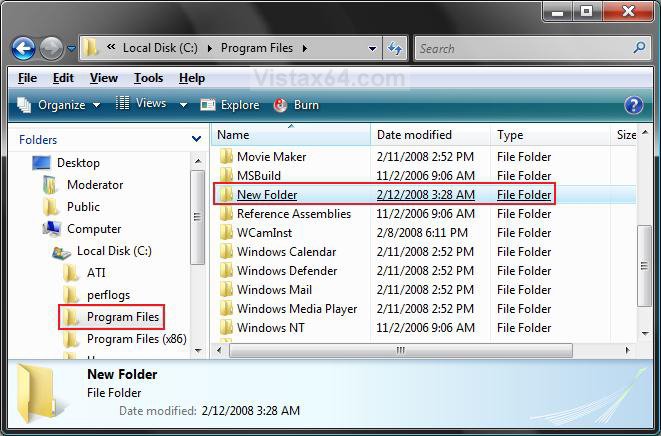This screenshot has height=436, width=661.
Task: Click the Views toolbar button
Action: point(141,103)
